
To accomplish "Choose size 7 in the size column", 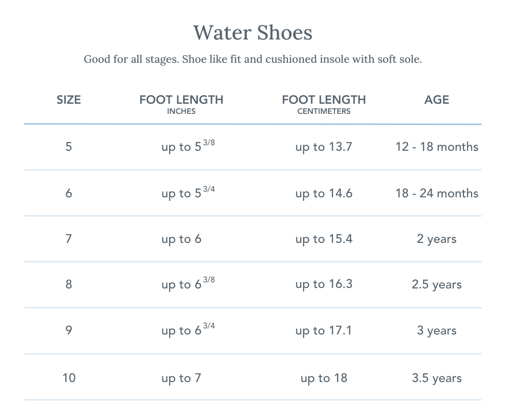I will (x=69, y=238).
